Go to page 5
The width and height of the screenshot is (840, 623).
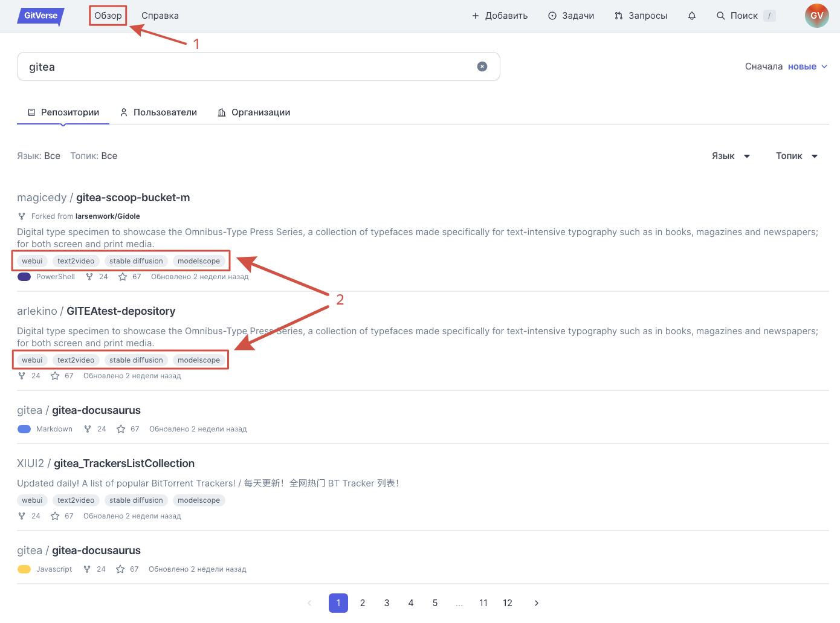pos(435,603)
